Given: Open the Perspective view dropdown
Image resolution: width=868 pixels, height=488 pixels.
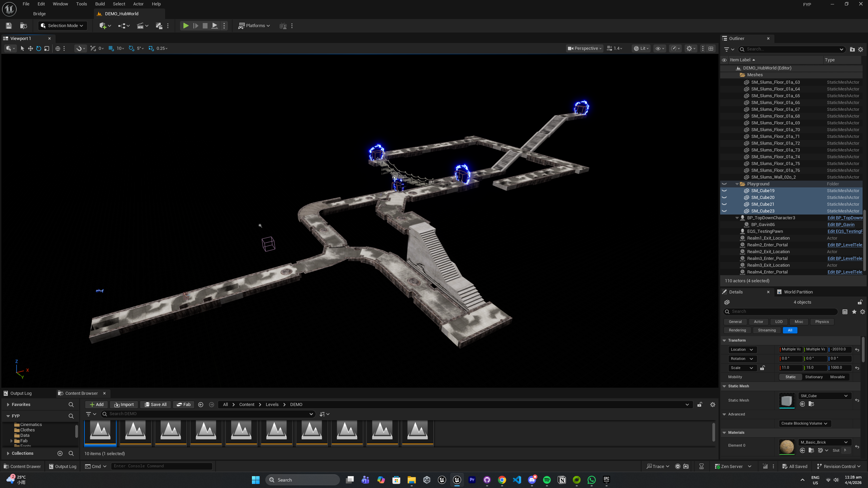Looking at the screenshot, I should 584,48.
